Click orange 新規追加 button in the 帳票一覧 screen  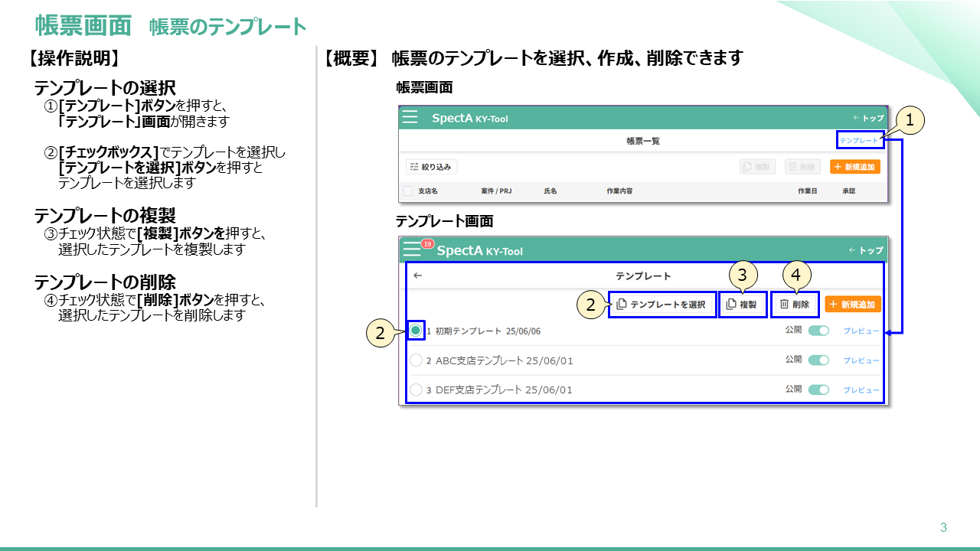(854, 167)
